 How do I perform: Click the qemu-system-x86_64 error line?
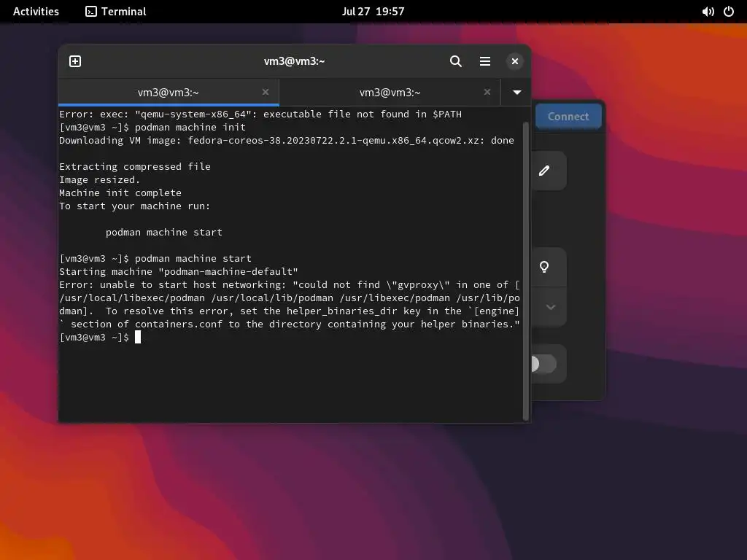pos(260,114)
